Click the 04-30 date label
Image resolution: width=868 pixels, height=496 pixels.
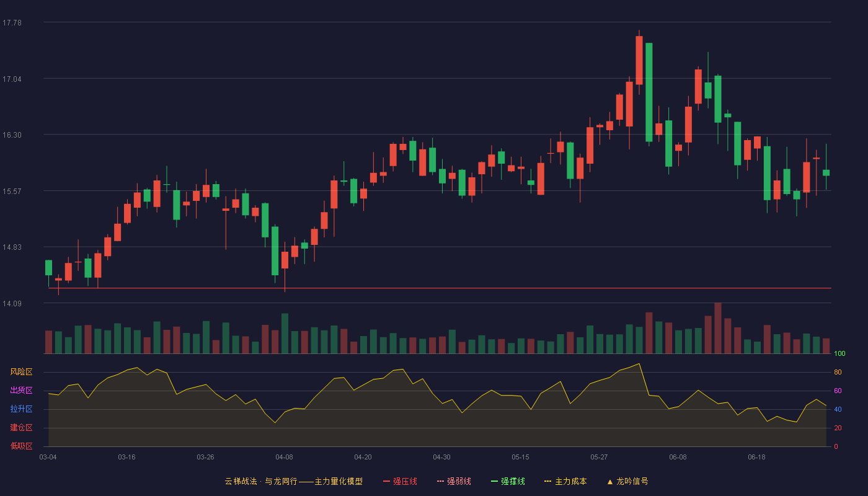pos(441,457)
